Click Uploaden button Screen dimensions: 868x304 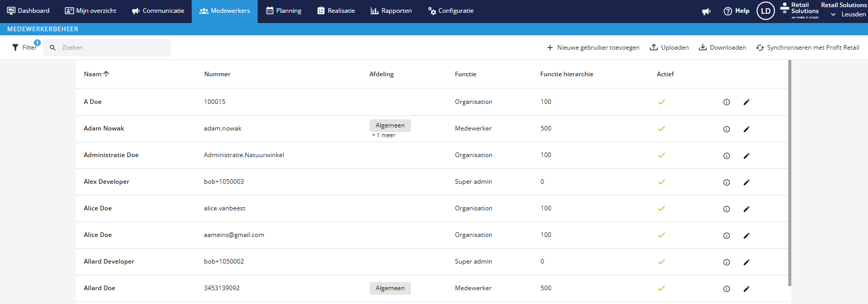coord(669,48)
